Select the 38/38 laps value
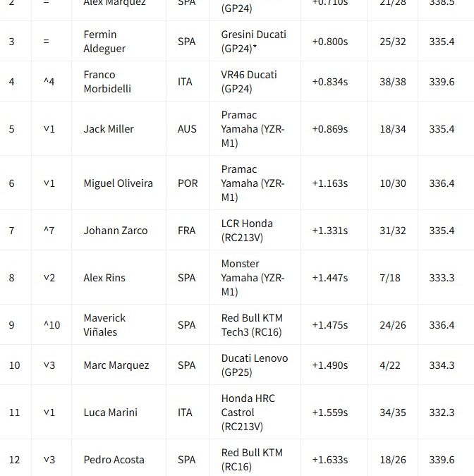The image size is (474, 476). click(x=393, y=82)
